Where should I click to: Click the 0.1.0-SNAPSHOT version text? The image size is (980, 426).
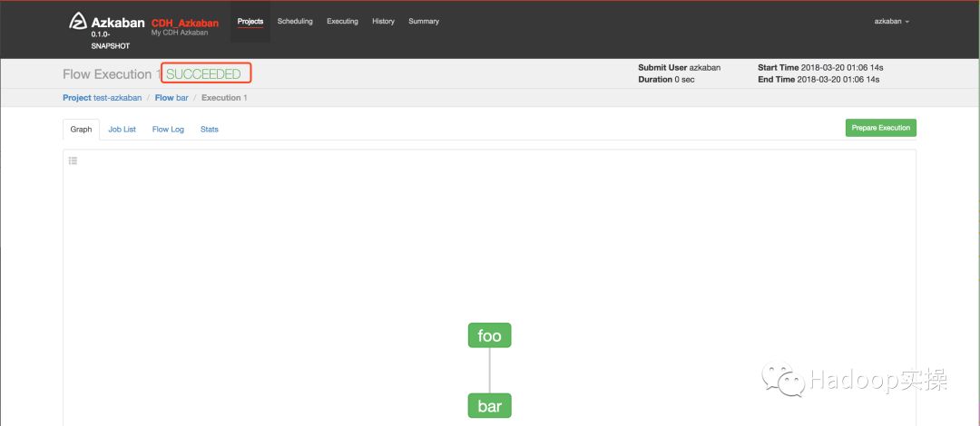[111, 40]
